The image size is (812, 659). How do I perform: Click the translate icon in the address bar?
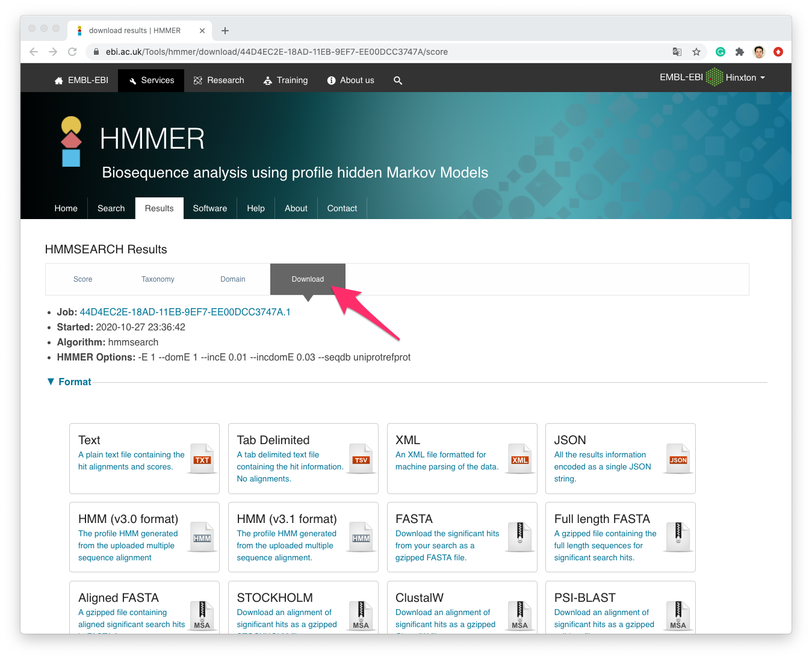tap(677, 52)
